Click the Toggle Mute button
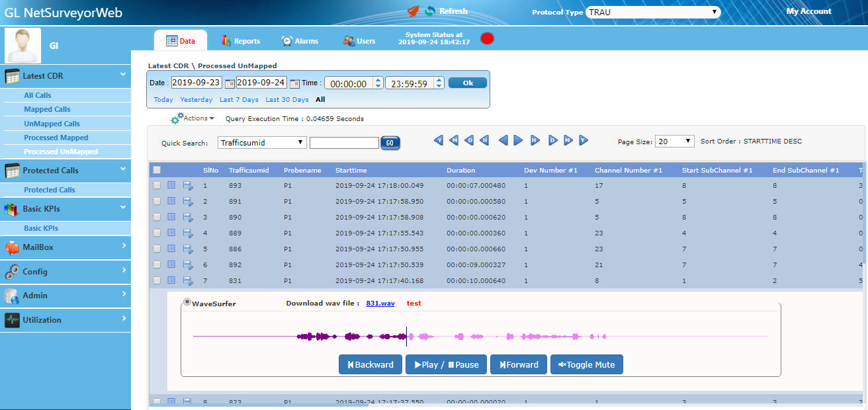This screenshot has width=868, height=410. pyautogui.click(x=587, y=364)
